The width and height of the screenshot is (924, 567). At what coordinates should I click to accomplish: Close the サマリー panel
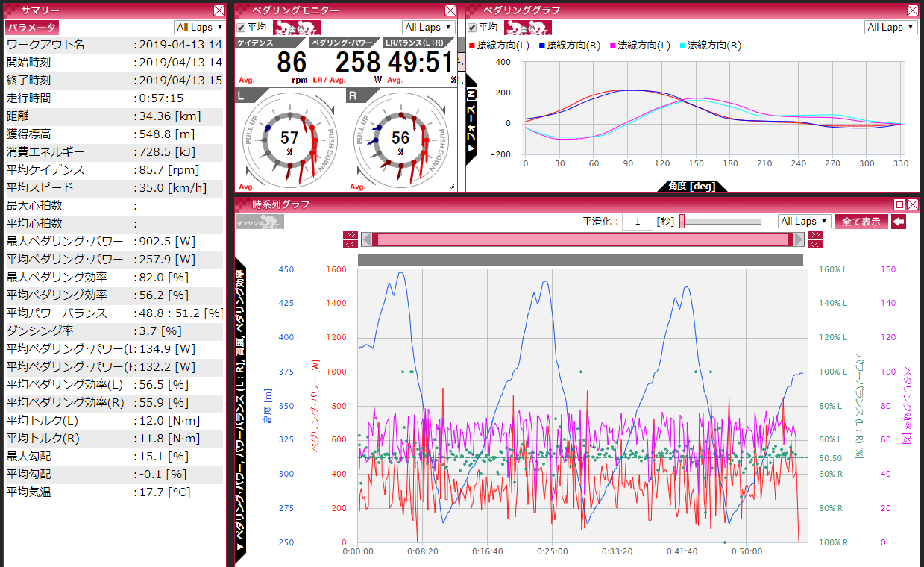tap(219, 10)
